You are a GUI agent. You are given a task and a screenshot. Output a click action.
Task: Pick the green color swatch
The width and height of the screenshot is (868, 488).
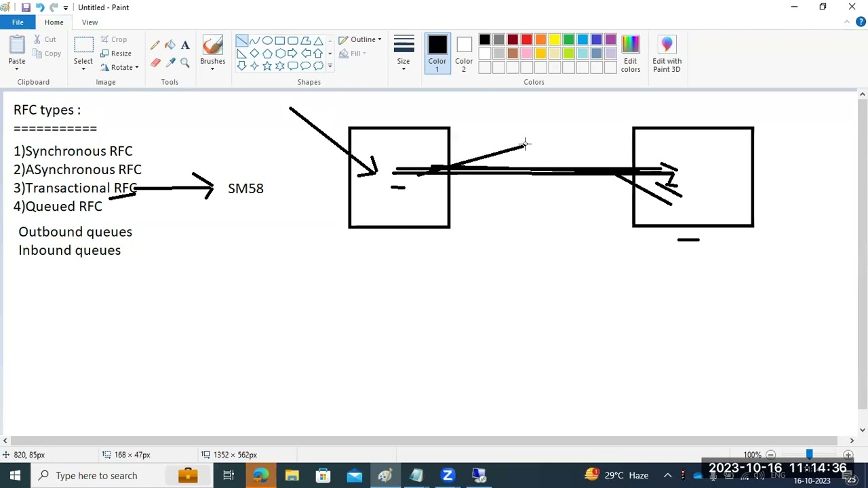(x=568, y=40)
